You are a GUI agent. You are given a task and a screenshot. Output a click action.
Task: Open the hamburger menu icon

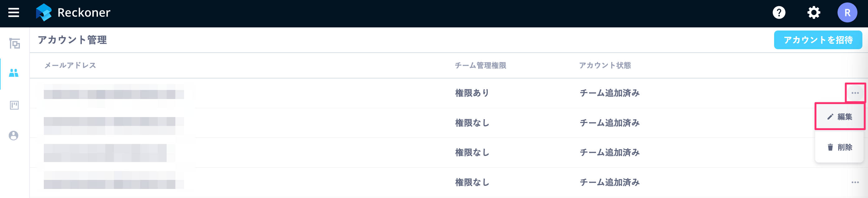pos(13,13)
